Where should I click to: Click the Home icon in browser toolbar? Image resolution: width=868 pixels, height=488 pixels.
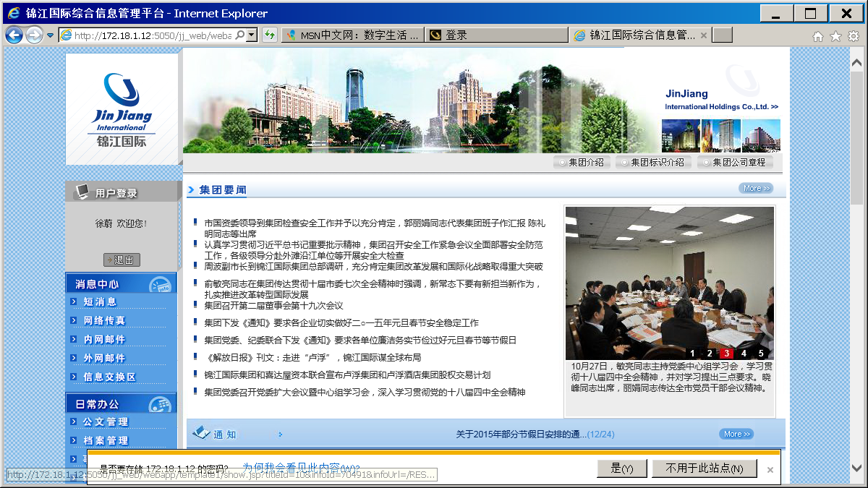(818, 35)
